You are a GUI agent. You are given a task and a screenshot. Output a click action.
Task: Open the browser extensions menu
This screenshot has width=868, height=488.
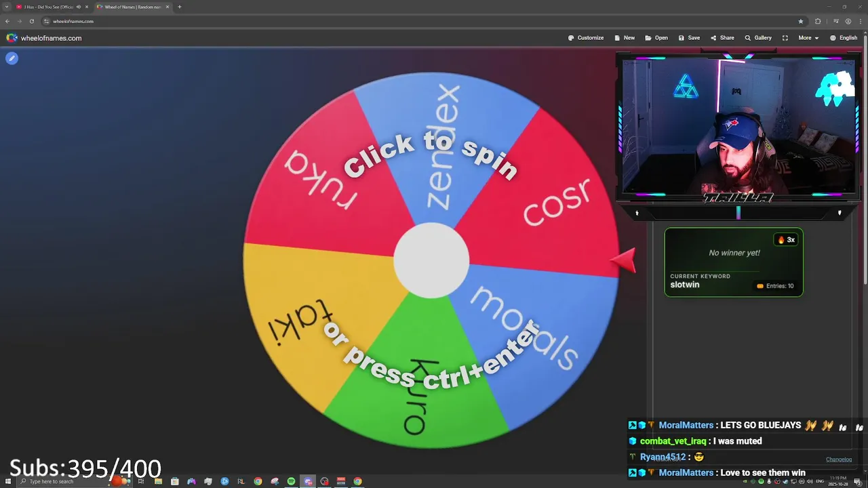pyautogui.click(x=818, y=21)
